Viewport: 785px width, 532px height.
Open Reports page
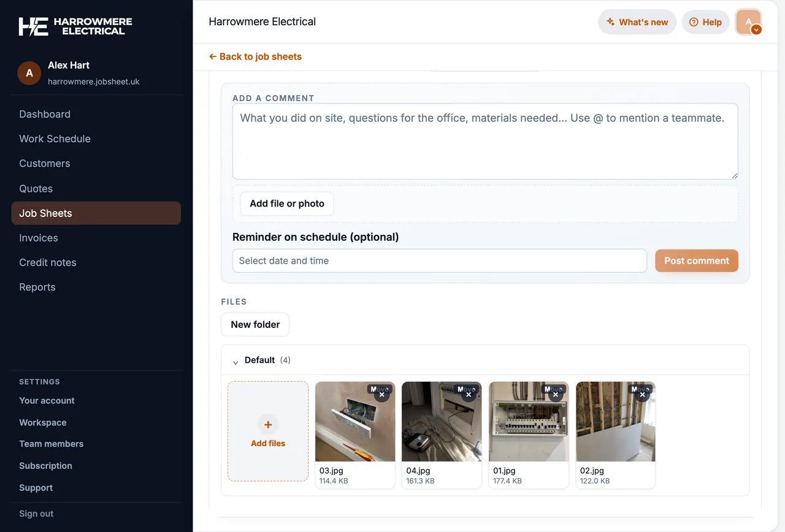click(x=37, y=287)
